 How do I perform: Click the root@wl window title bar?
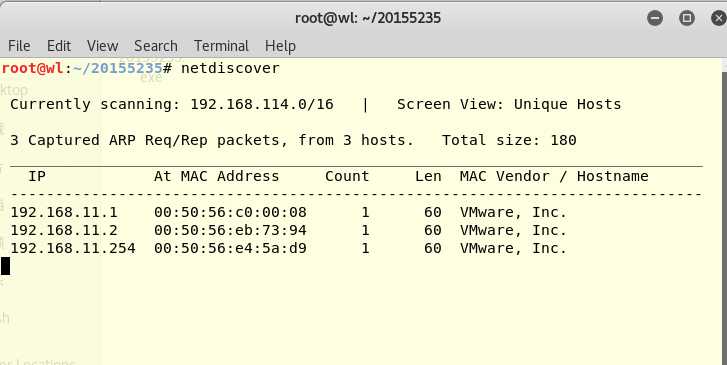click(368, 18)
